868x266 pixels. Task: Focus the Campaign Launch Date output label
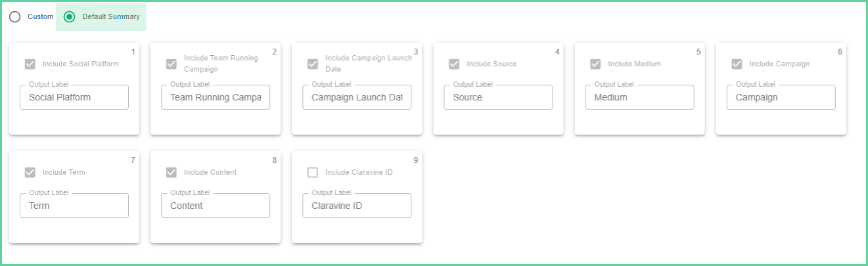pyautogui.click(x=357, y=97)
